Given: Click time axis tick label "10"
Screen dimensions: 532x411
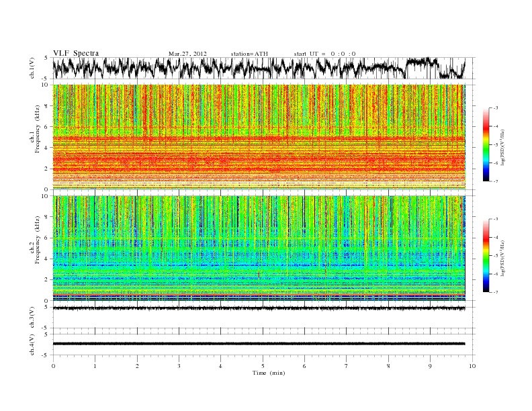Looking at the screenshot, I should point(472,366).
